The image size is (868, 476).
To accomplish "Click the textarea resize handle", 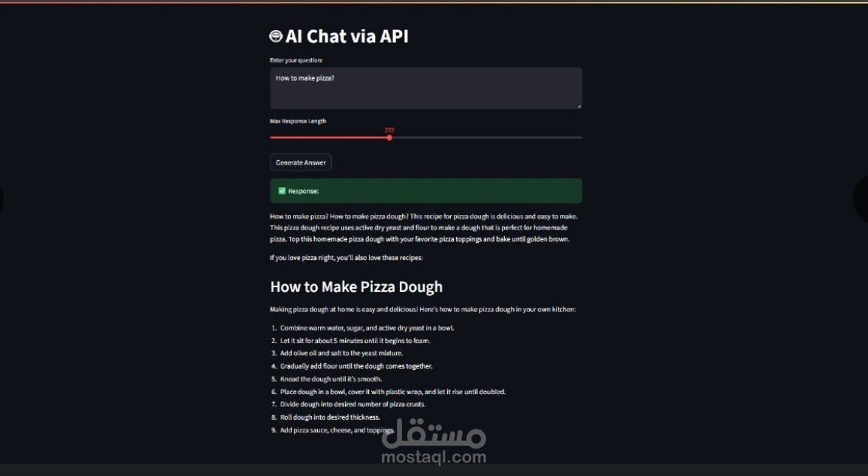I will [579, 105].
